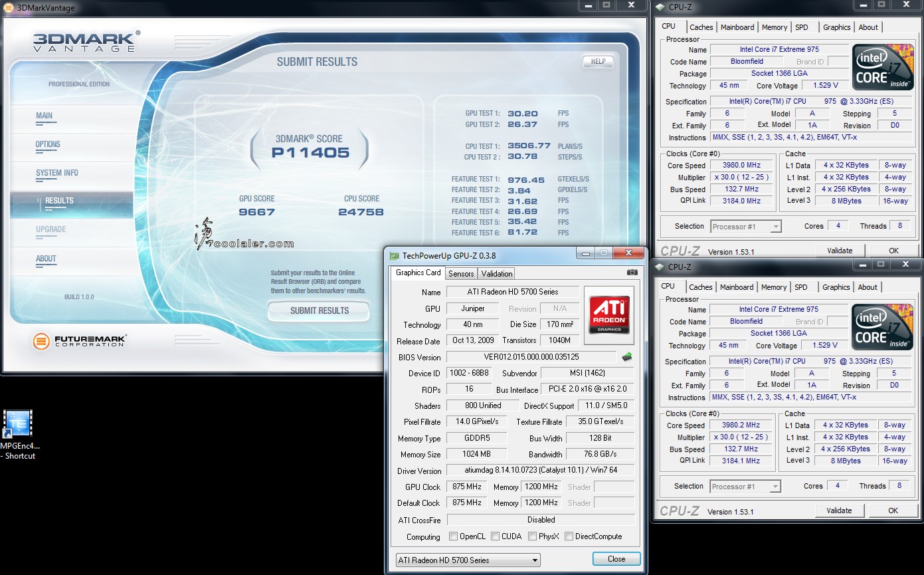Click the GPU TEST 1 value 30.20

[x=523, y=114]
